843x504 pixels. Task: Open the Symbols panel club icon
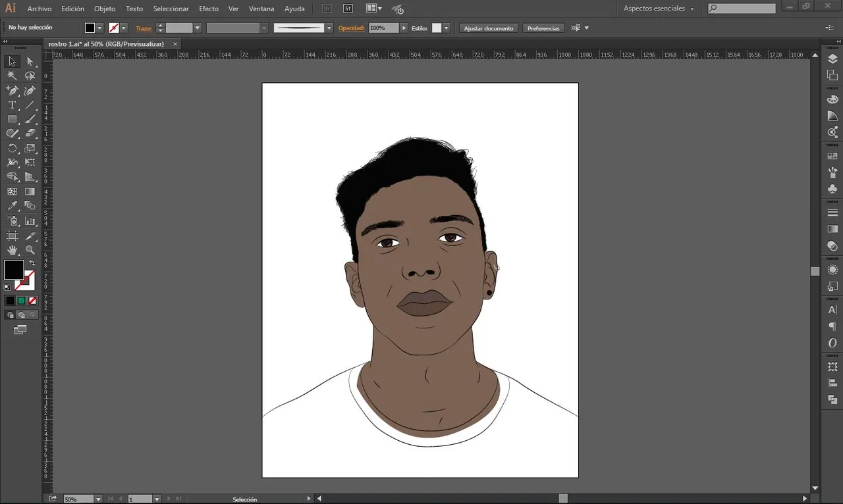click(832, 189)
